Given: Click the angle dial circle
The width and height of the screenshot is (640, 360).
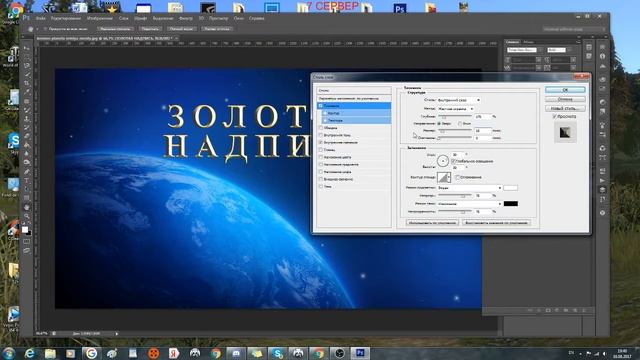Looking at the screenshot, I should pos(443,161).
